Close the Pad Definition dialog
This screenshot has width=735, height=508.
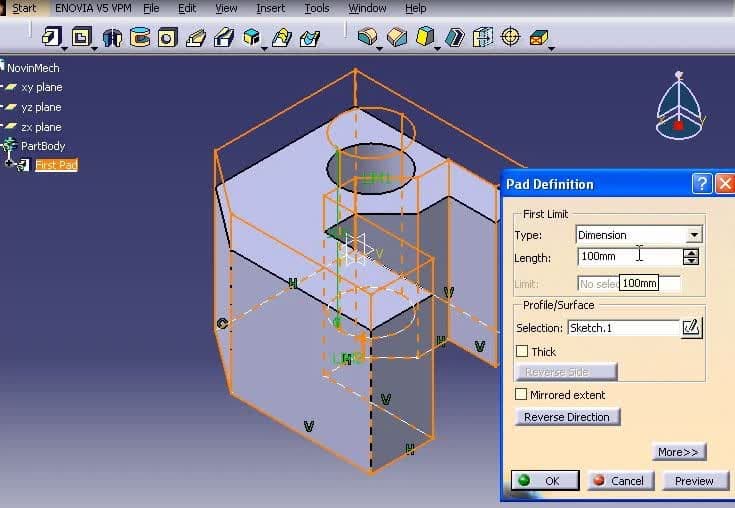click(725, 184)
